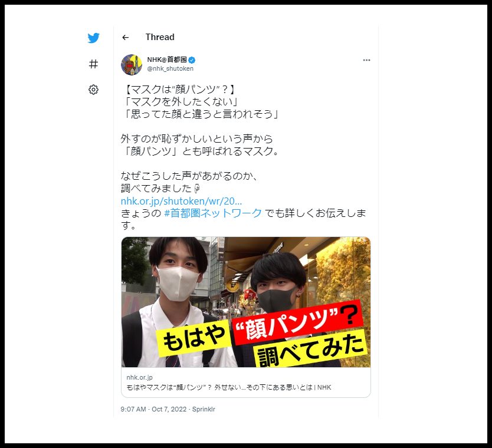Open the @nhk_shutoken handle
The image size is (492, 448).
pos(170,68)
